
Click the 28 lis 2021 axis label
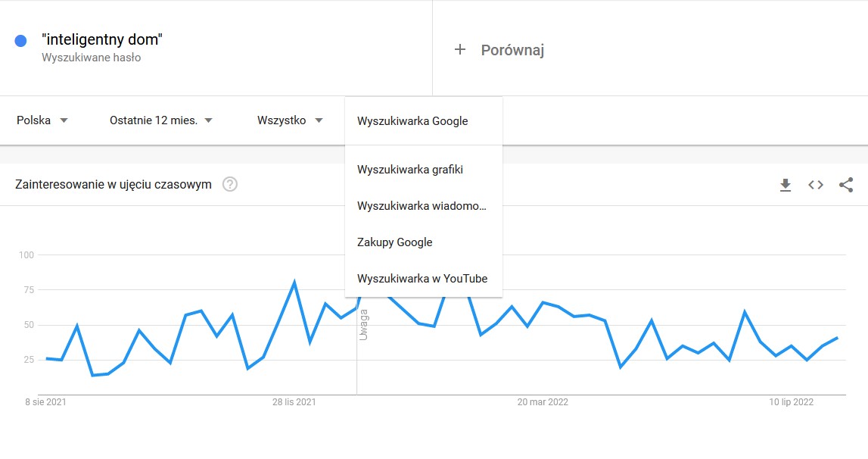(x=294, y=402)
